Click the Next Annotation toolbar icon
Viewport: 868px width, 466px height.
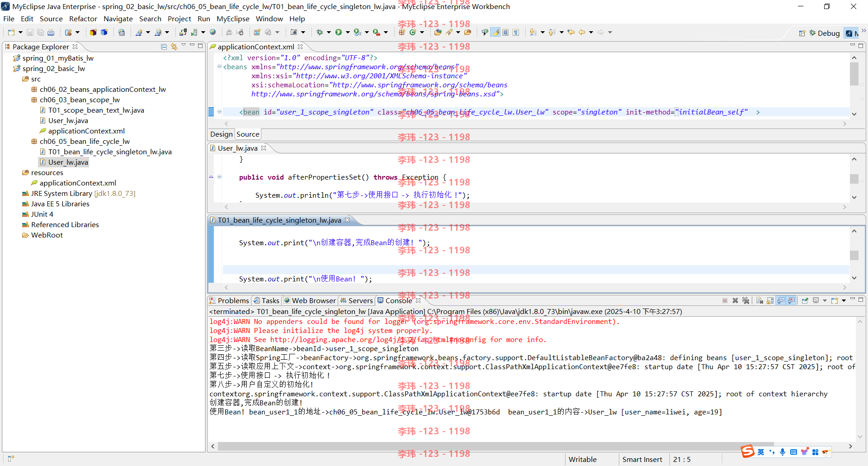(533, 32)
